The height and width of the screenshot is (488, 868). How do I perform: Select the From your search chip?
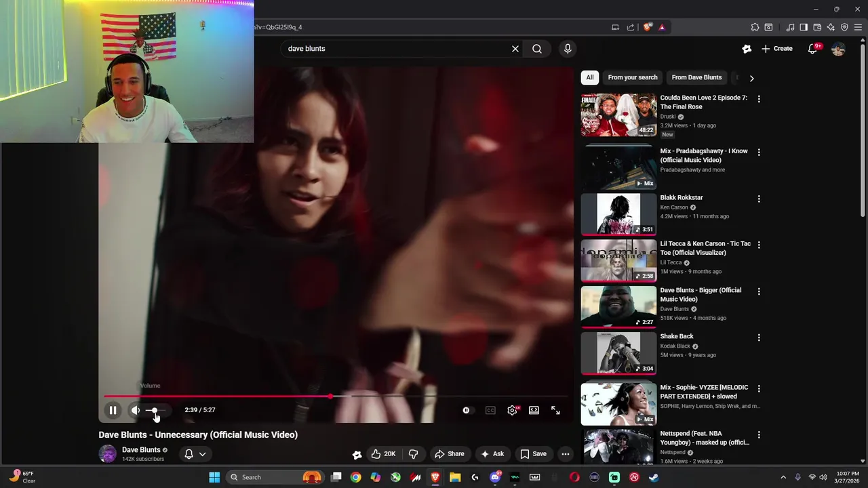click(x=633, y=77)
